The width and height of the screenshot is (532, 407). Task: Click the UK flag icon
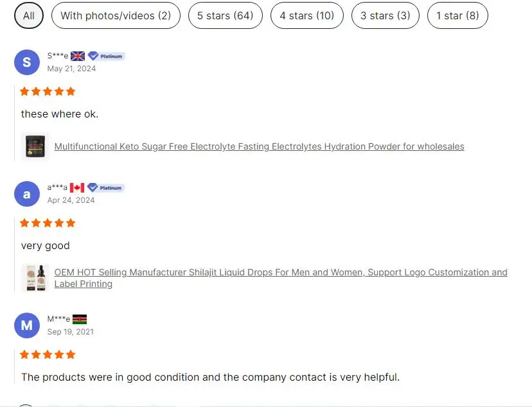[78, 56]
